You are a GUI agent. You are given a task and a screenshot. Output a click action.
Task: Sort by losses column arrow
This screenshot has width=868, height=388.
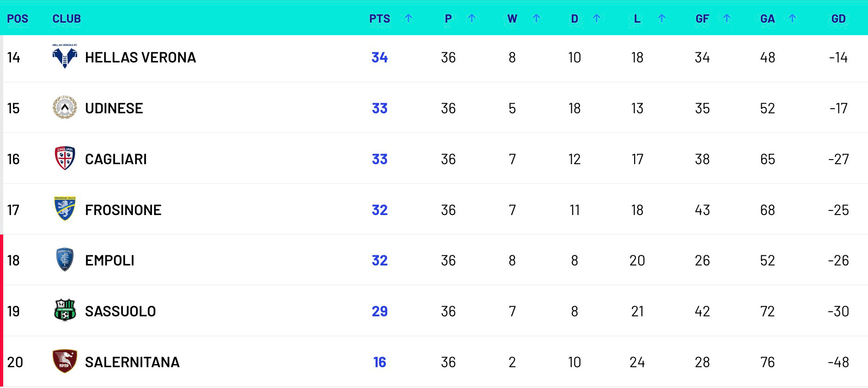(661, 18)
